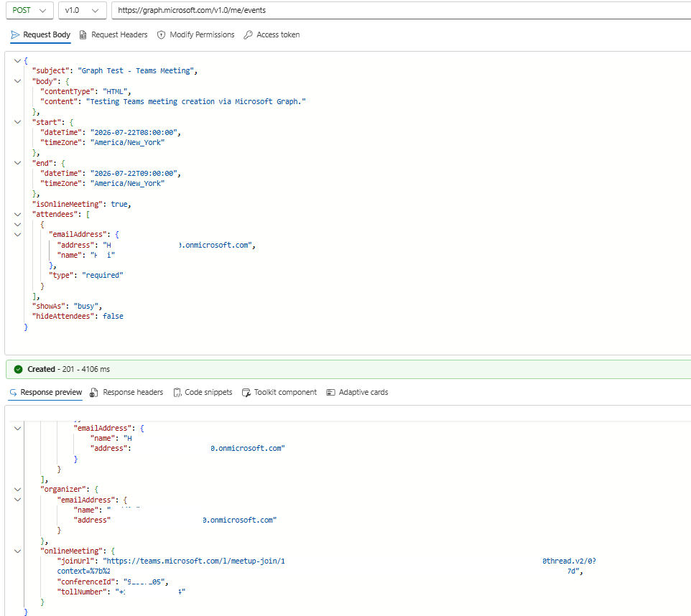The image size is (691, 616).
Task: Click the Code snippets clipboard icon
Action: click(x=177, y=392)
